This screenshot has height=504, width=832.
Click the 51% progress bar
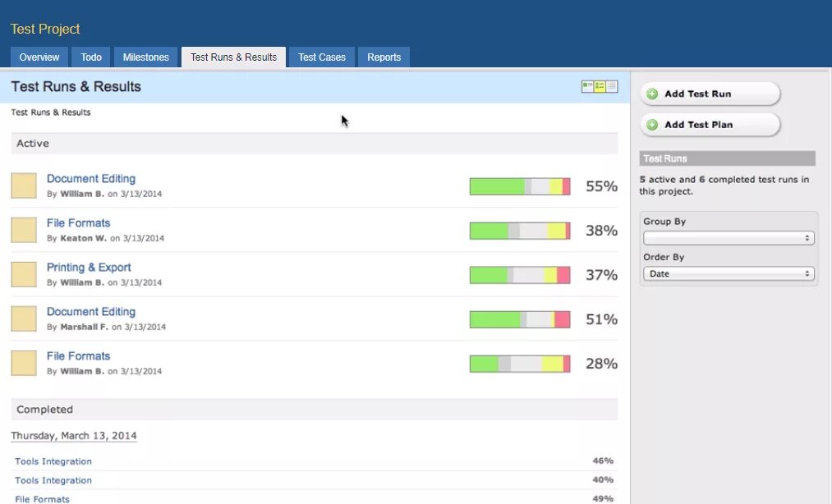520,319
